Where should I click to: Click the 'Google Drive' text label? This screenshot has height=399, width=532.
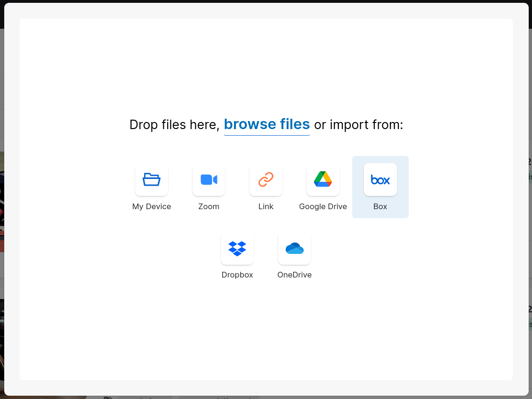[x=322, y=206]
